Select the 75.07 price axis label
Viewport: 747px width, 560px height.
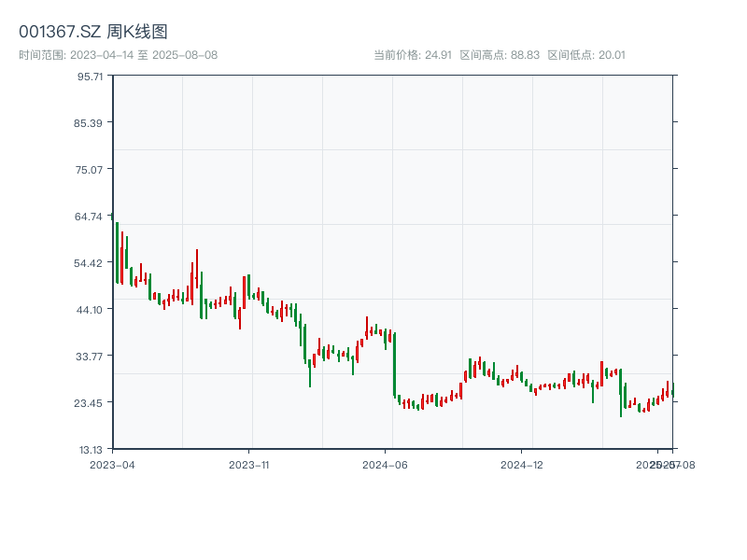coord(91,170)
